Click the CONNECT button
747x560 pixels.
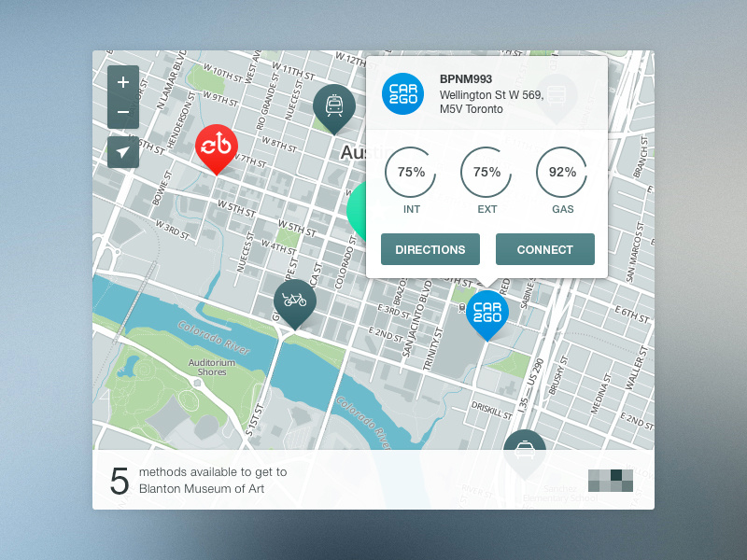[545, 249]
